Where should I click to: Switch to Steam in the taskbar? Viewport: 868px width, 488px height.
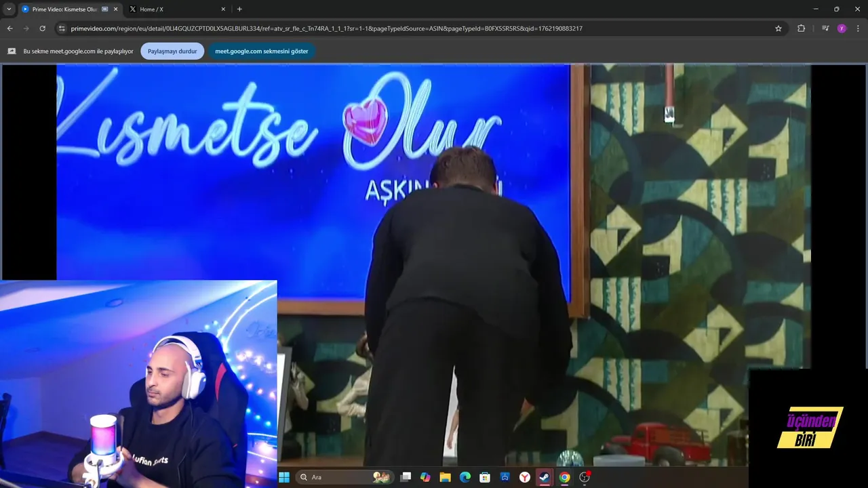(x=545, y=477)
